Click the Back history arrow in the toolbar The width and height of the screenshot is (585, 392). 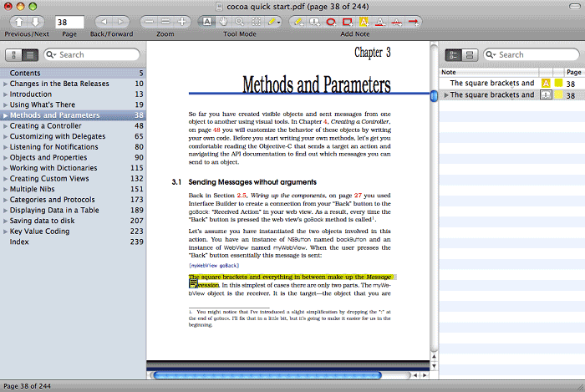(104, 22)
